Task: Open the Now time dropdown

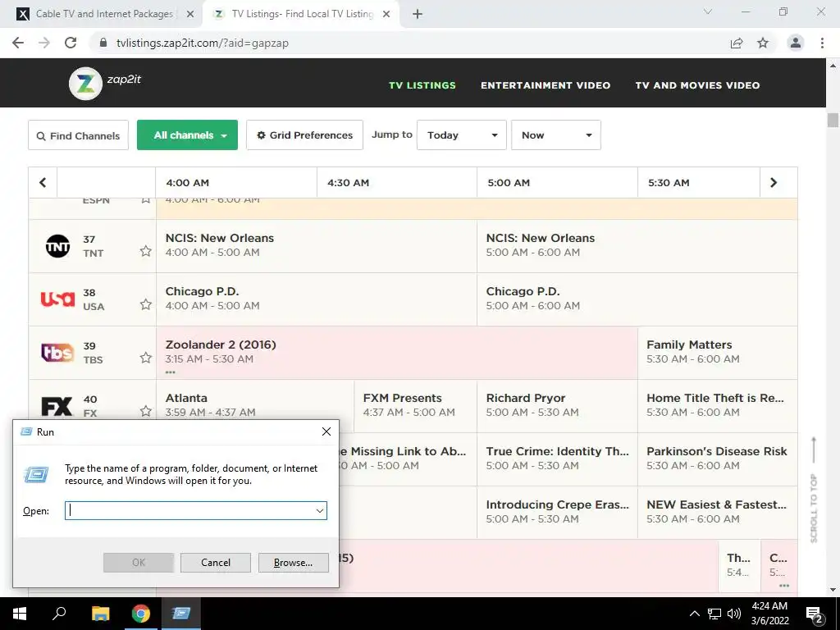Action: [x=555, y=135]
